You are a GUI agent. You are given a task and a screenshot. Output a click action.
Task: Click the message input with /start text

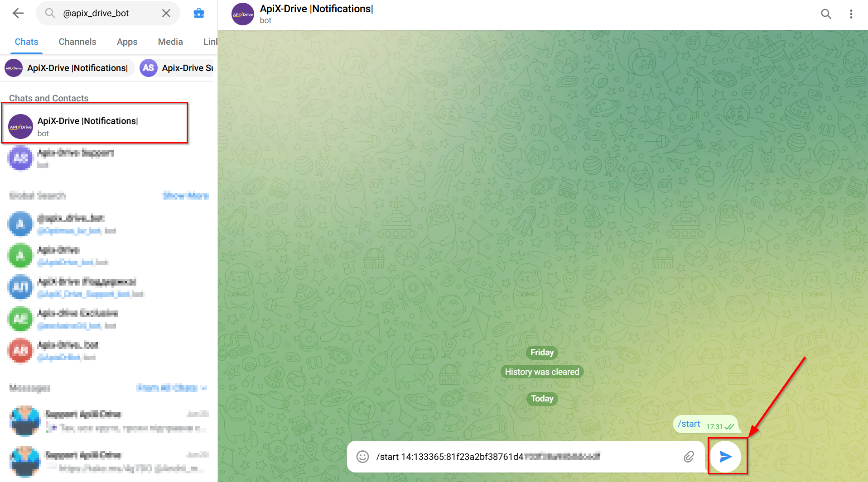pyautogui.click(x=526, y=457)
